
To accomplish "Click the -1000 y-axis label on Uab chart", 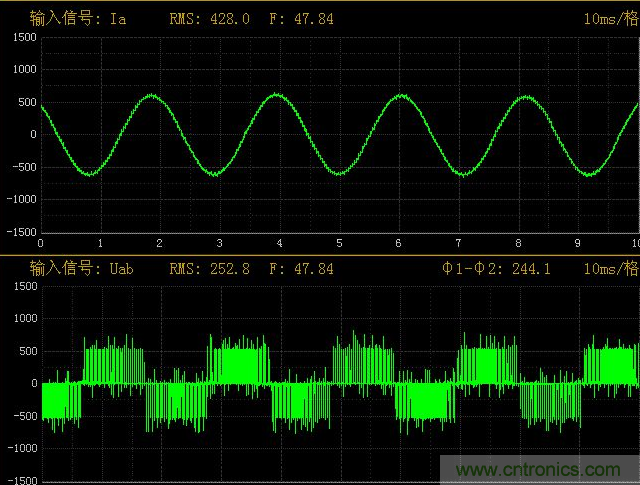I will (x=22, y=448).
